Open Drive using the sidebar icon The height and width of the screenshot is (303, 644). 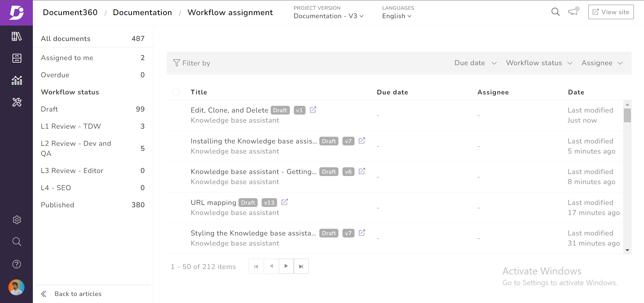tap(17, 58)
